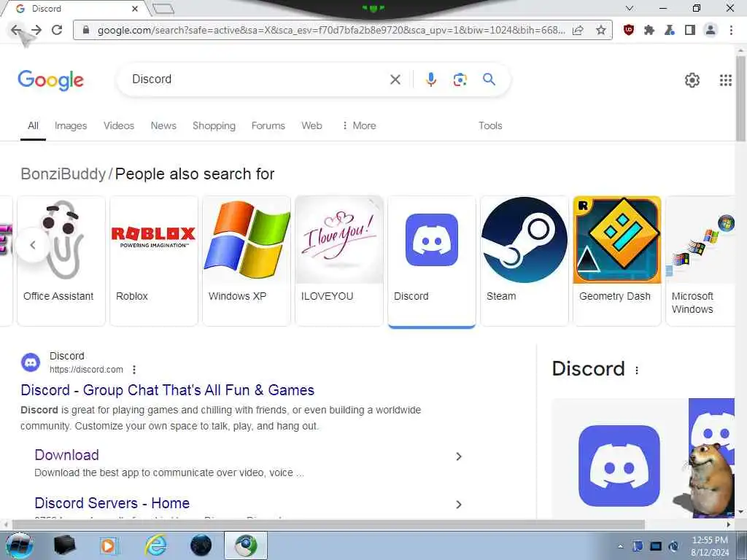The width and height of the screenshot is (747, 560).
Task: Switch to the Web results tab
Action: 311,125
